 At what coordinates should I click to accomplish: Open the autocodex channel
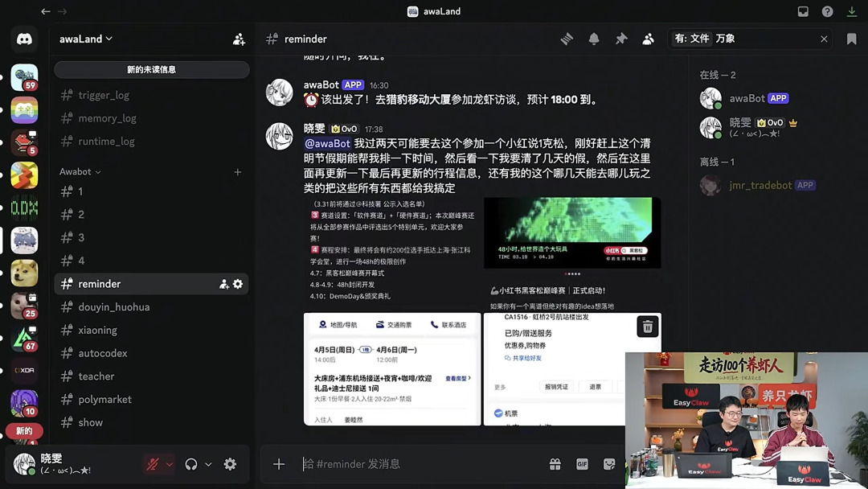(151, 353)
